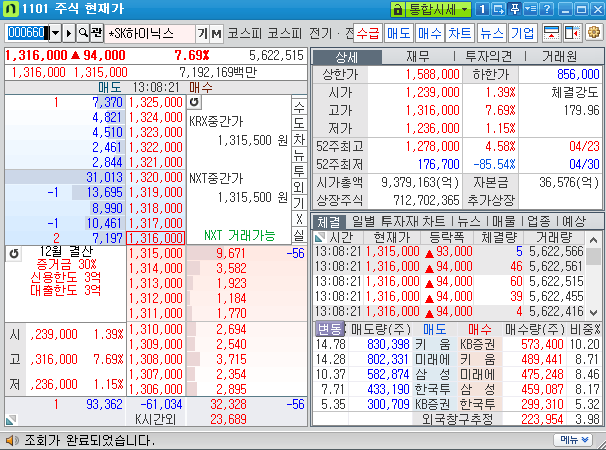
Task: Click the next stock arrow button
Action: [69, 33]
